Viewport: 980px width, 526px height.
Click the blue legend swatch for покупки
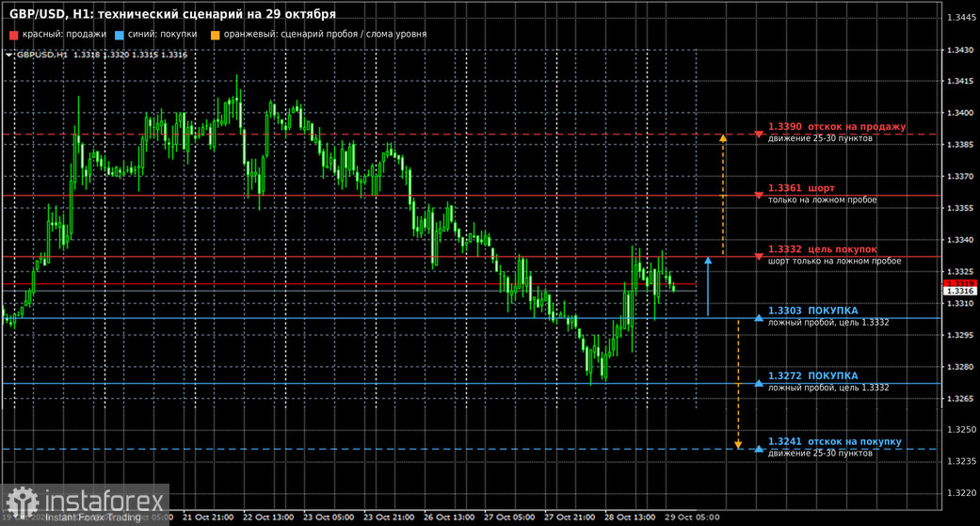coord(120,35)
